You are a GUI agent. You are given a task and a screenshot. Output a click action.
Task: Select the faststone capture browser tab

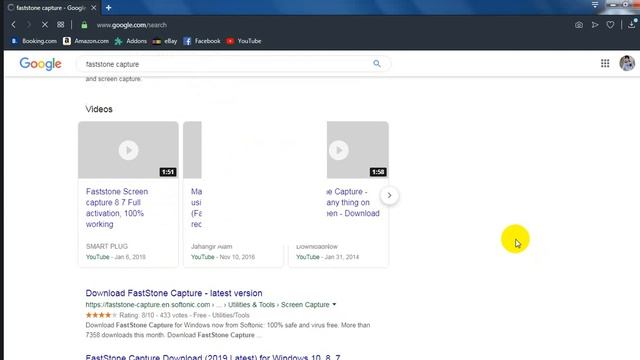point(51,8)
